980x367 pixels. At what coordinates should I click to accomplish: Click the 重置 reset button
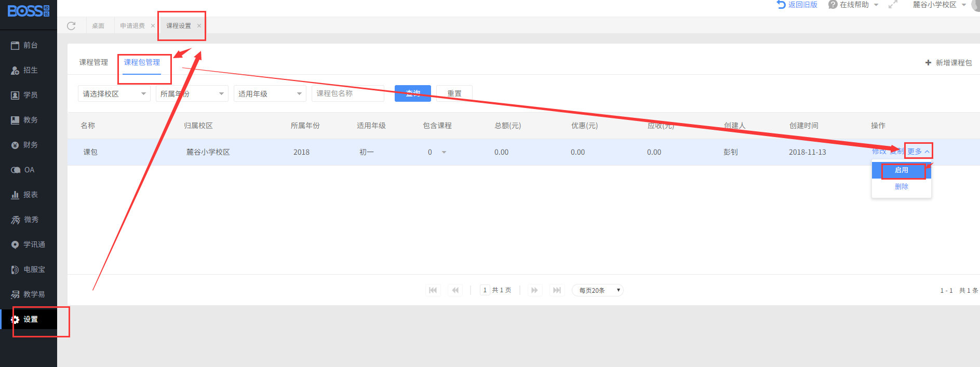click(454, 93)
